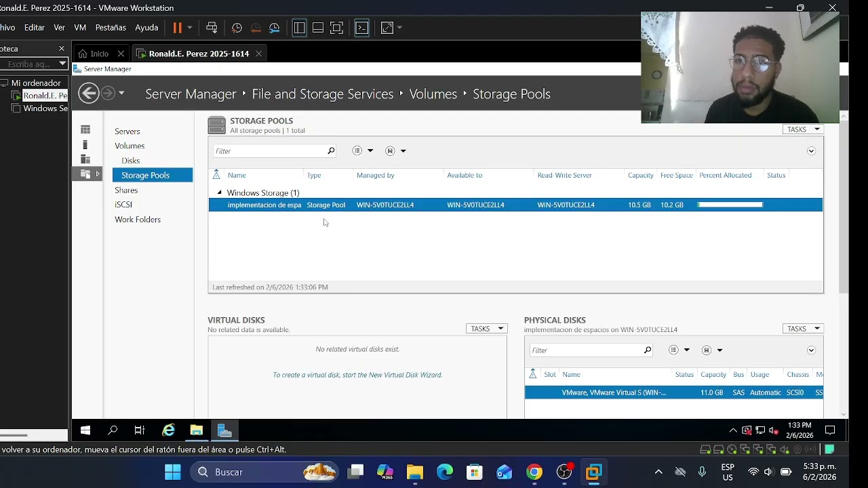Viewport: 868px width, 488px height.
Task: Enter VMware full screen mode icon
Action: 337,28
